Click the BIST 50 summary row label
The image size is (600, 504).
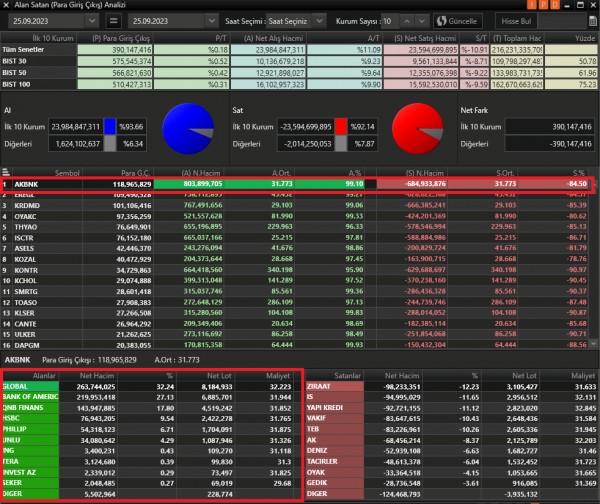point(15,73)
